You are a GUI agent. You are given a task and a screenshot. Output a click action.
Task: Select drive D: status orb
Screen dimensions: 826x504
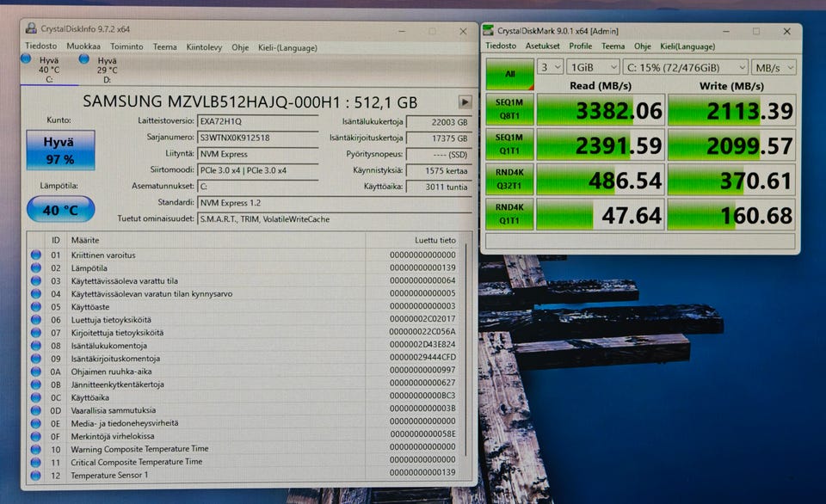[84, 59]
